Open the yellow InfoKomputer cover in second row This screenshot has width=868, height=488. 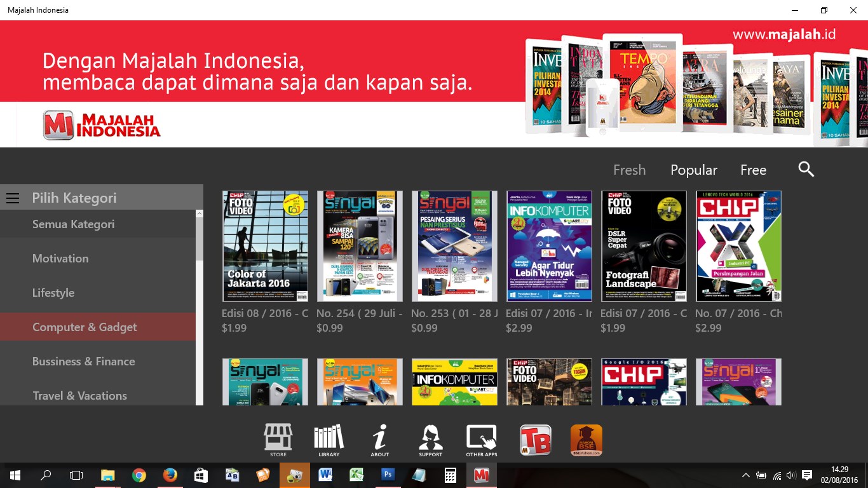(454, 382)
